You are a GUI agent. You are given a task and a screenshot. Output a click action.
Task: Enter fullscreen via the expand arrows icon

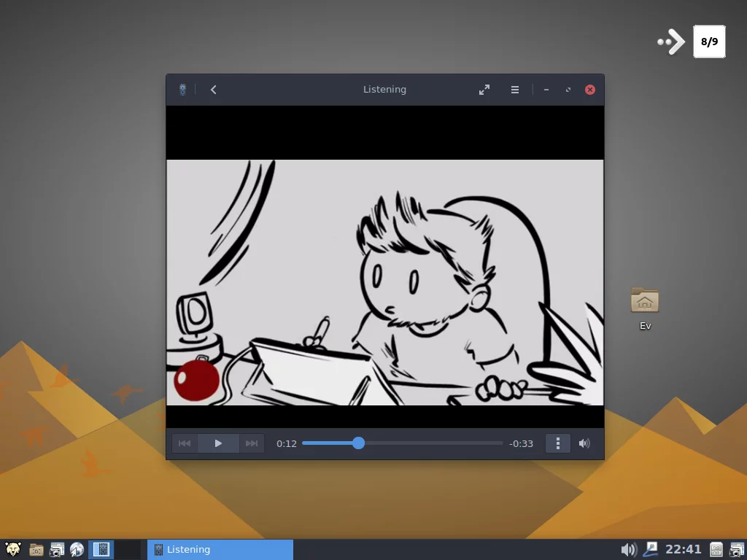click(484, 89)
